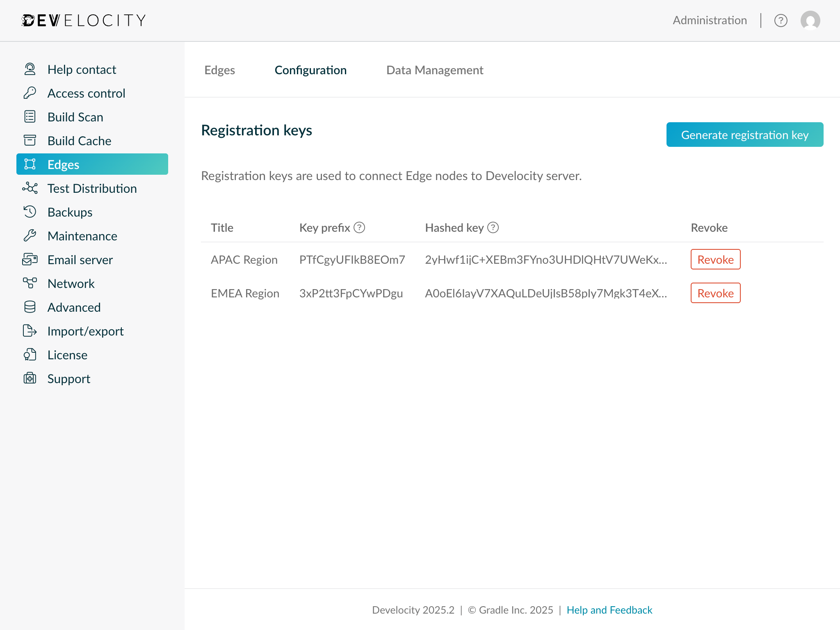Screen dimensions: 840x630
Task: Open the Key prefix help tooltip
Action: (359, 228)
